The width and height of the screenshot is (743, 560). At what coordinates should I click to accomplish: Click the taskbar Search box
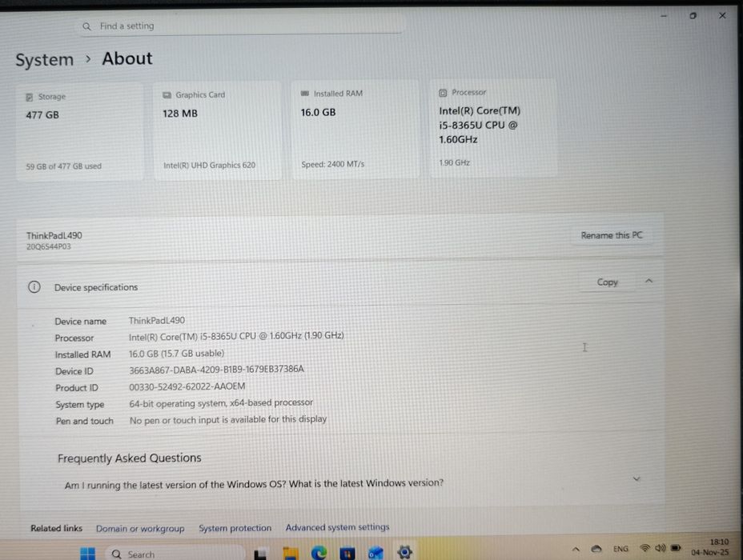pyautogui.click(x=175, y=554)
